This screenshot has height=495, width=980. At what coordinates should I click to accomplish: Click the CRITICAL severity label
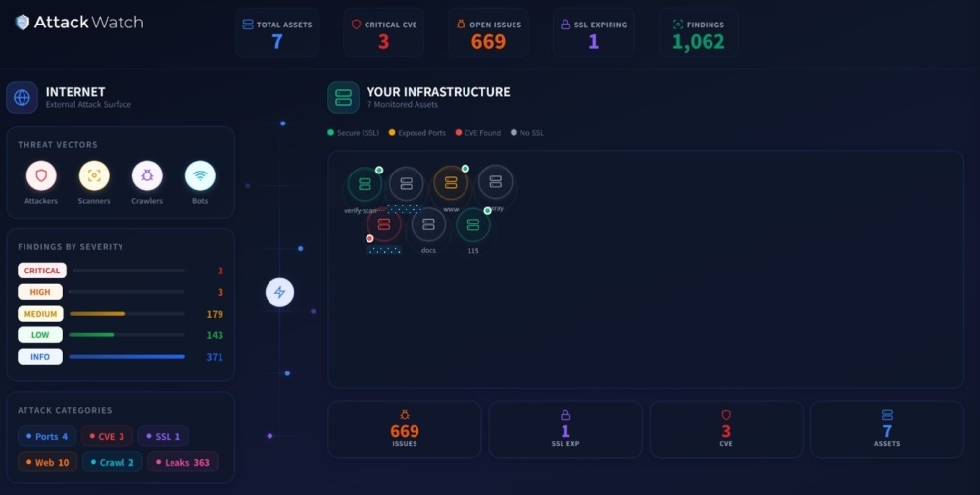41,271
